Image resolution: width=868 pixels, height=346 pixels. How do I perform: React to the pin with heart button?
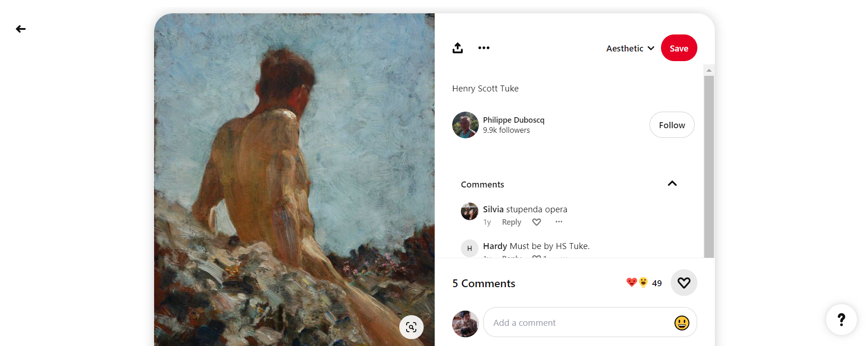point(684,283)
